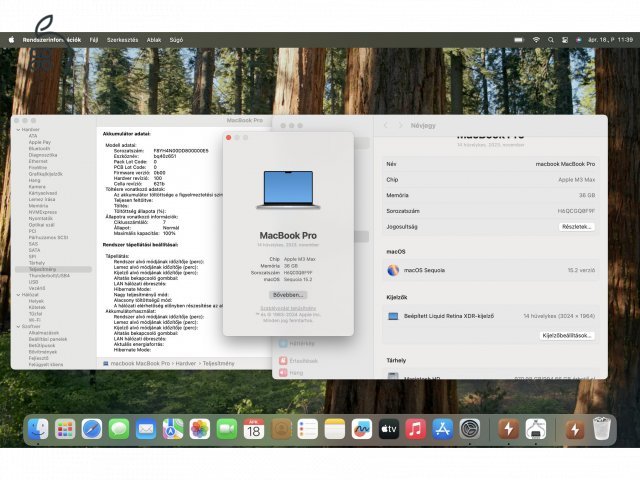The width and height of the screenshot is (640, 480).
Task: Select USB in hardware list
Action: tap(33, 282)
